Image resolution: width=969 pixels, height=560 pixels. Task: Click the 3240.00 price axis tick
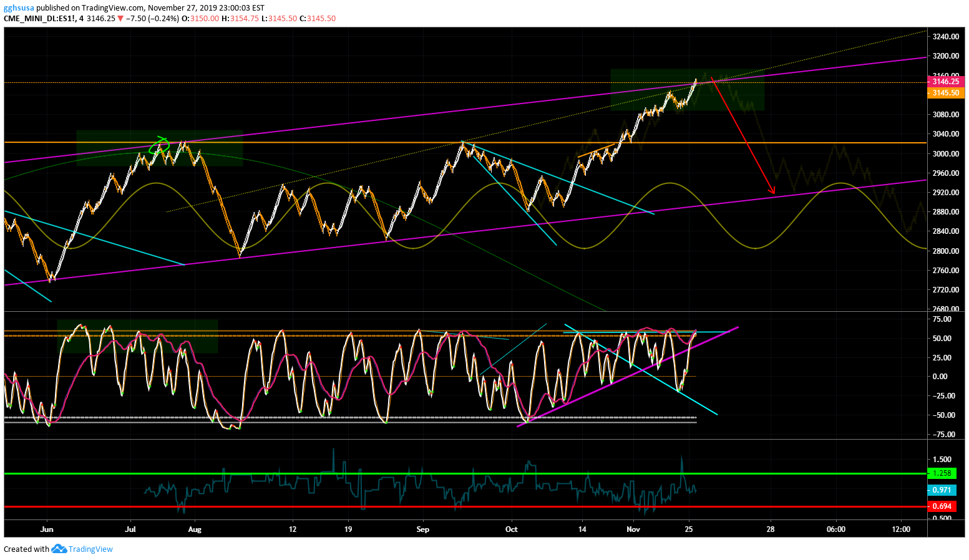pos(946,37)
